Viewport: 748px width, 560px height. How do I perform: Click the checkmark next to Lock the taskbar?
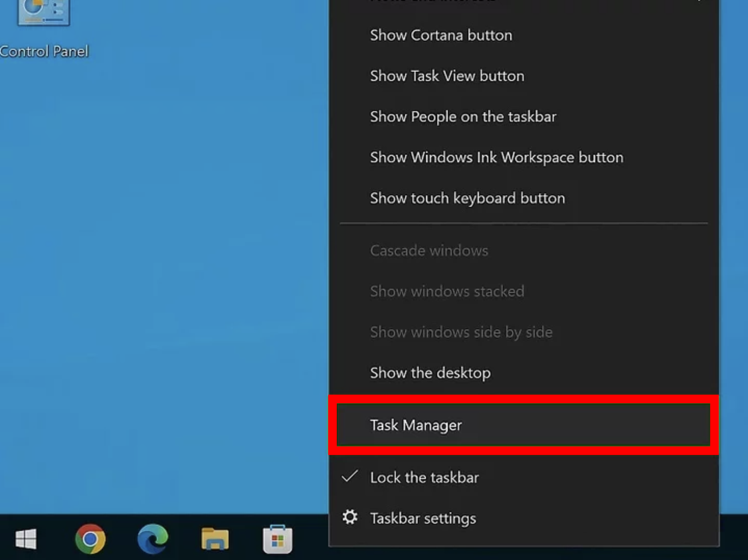(x=350, y=477)
